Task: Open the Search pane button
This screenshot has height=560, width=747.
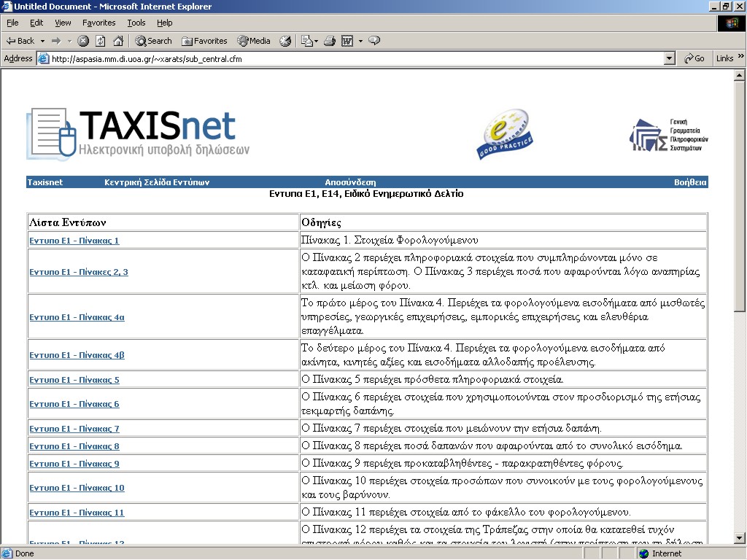Action: (x=153, y=41)
